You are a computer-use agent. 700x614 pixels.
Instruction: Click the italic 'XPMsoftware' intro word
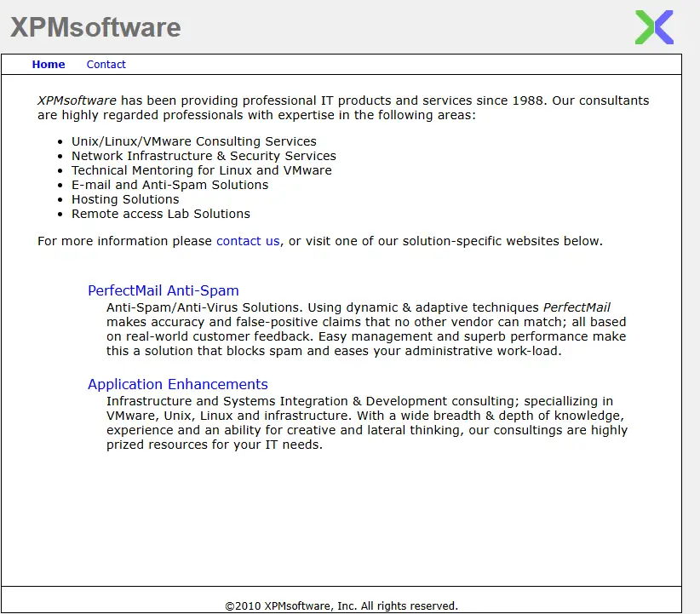(77, 100)
